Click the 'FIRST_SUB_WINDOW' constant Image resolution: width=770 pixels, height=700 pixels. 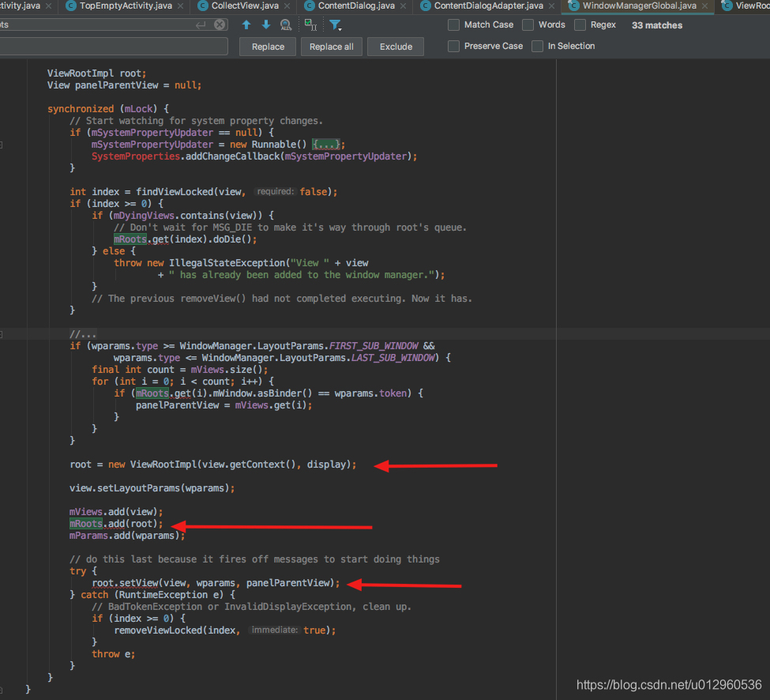(374, 346)
